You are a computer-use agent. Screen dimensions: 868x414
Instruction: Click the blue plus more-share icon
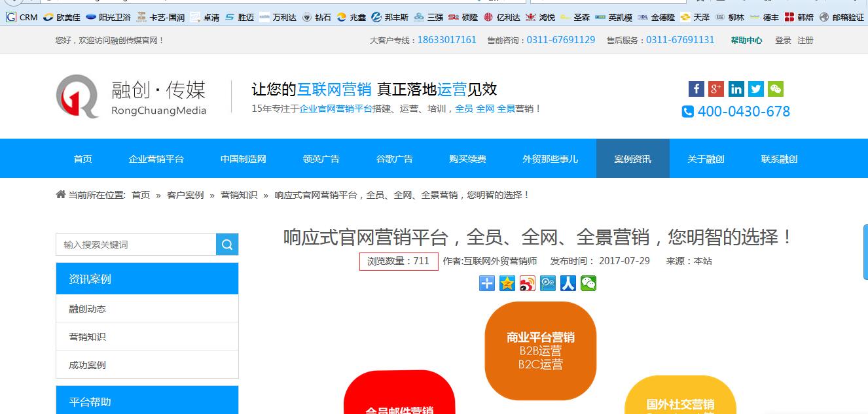(x=487, y=283)
